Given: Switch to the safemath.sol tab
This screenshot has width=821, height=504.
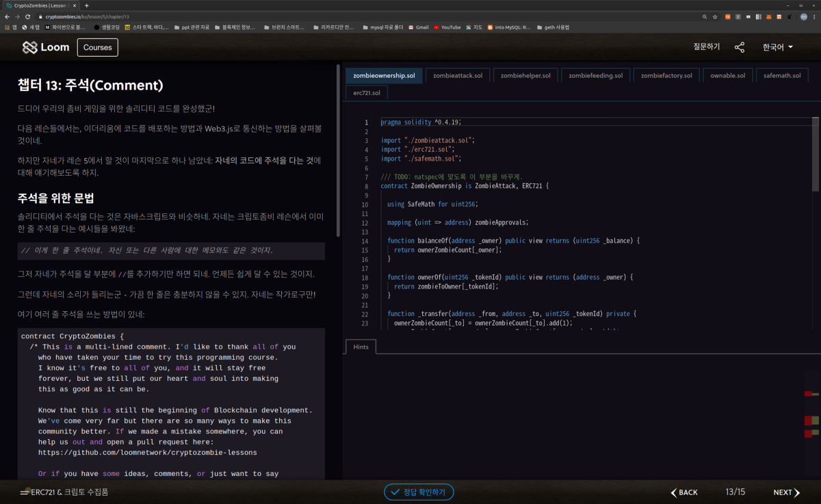Looking at the screenshot, I should (782, 75).
